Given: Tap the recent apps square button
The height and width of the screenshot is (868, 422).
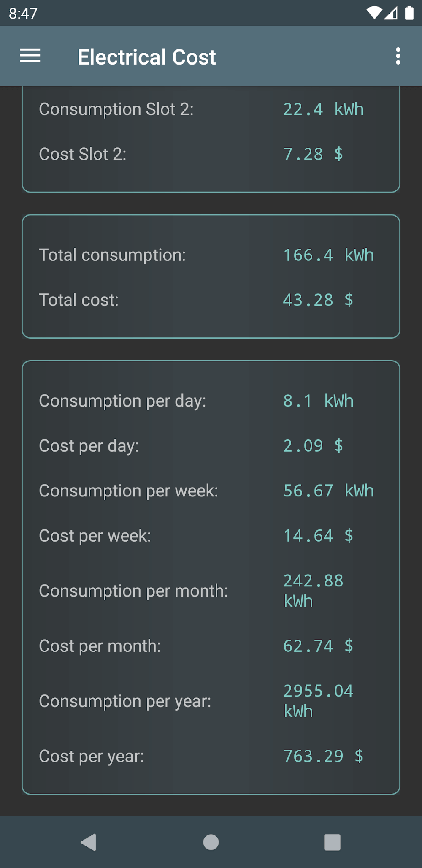Looking at the screenshot, I should [x=332, y=842].
